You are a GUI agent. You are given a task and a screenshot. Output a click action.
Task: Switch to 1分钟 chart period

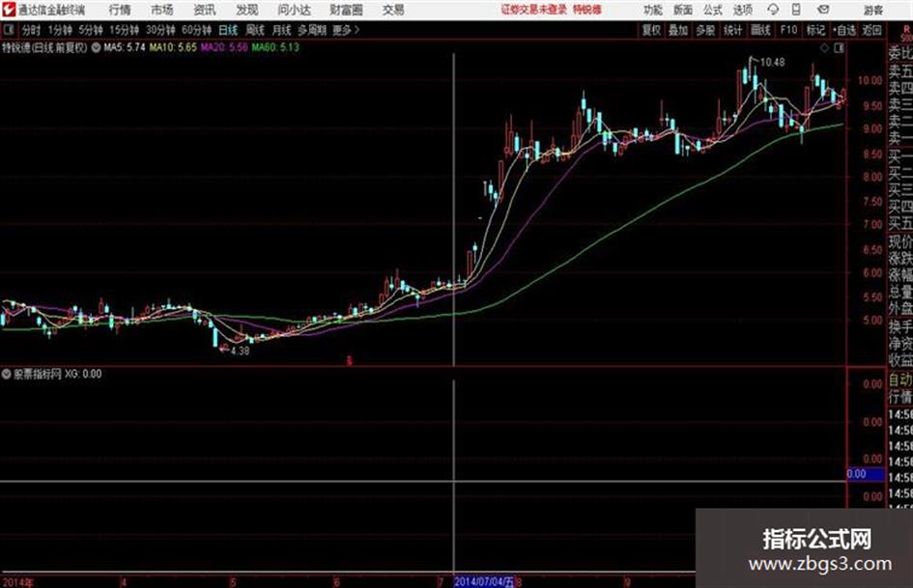(59, 30)
